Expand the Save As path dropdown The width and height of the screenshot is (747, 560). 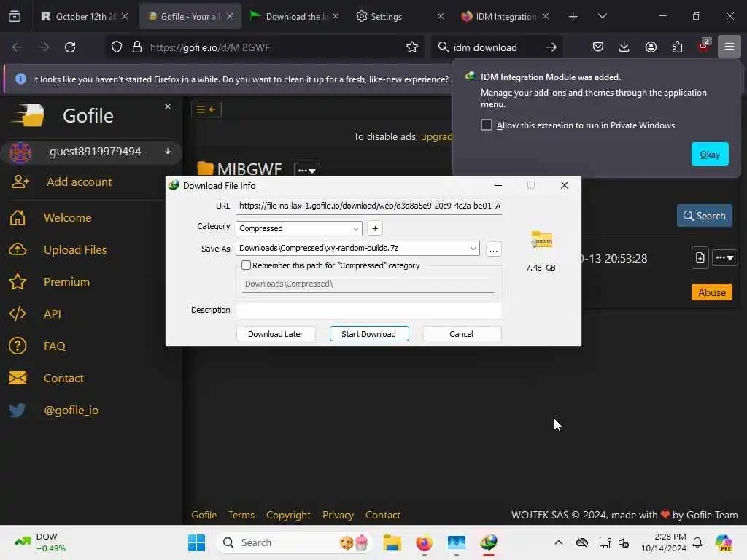pyautogui.click(x=473, y=248)
